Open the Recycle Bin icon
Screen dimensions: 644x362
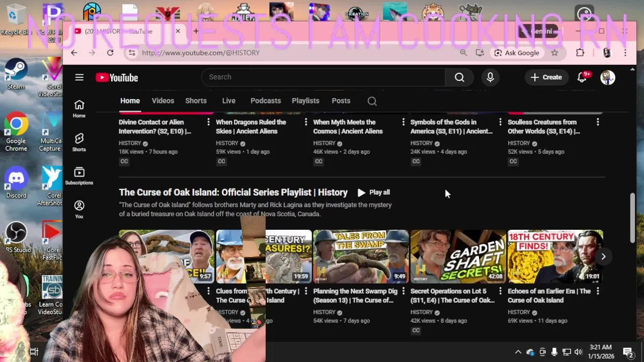click(15, 20)
